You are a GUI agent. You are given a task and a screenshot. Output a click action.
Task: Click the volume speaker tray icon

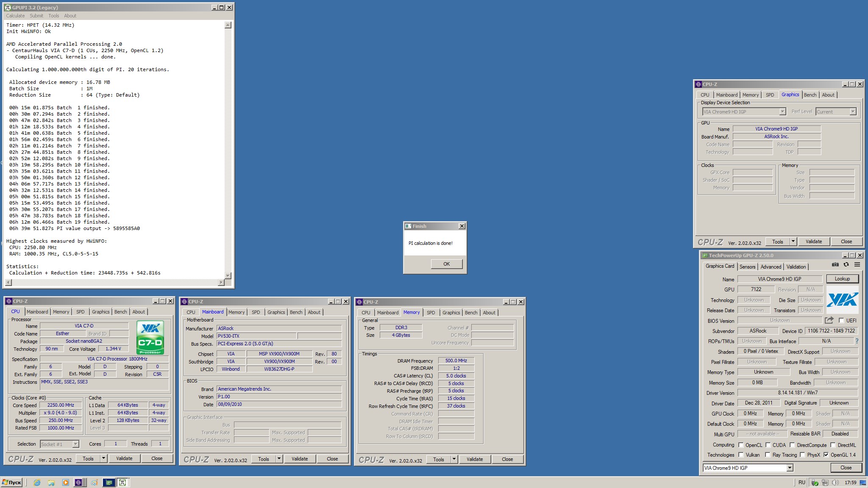(835, 482)
